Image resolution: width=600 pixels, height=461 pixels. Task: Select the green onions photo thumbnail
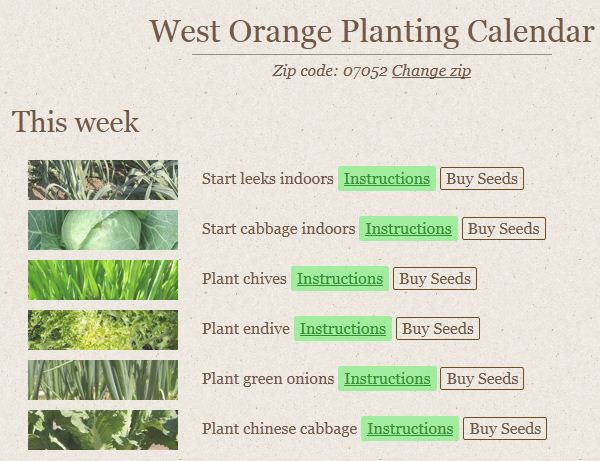click(x=103, y=380)
